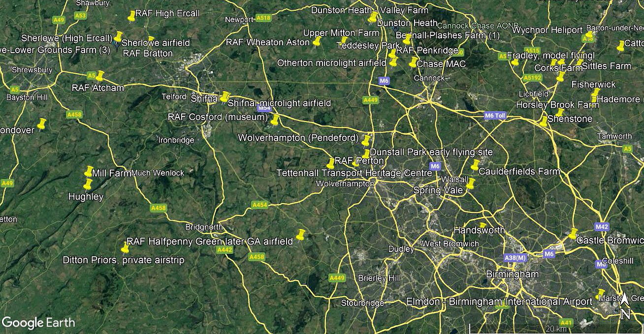Click the RAF Cosford (museum) pushpin
The width and height of the screenshot is (644, 334).
coord(275,120)
